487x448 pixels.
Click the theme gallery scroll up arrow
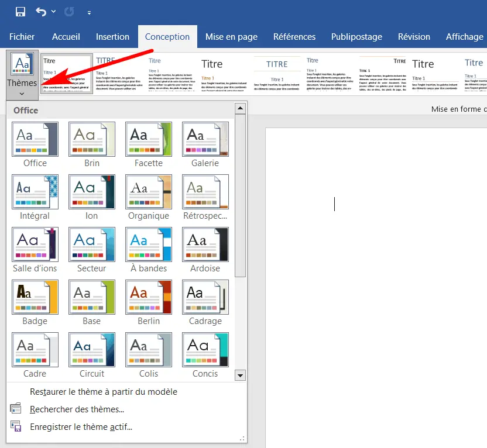(x=240, y=108)
